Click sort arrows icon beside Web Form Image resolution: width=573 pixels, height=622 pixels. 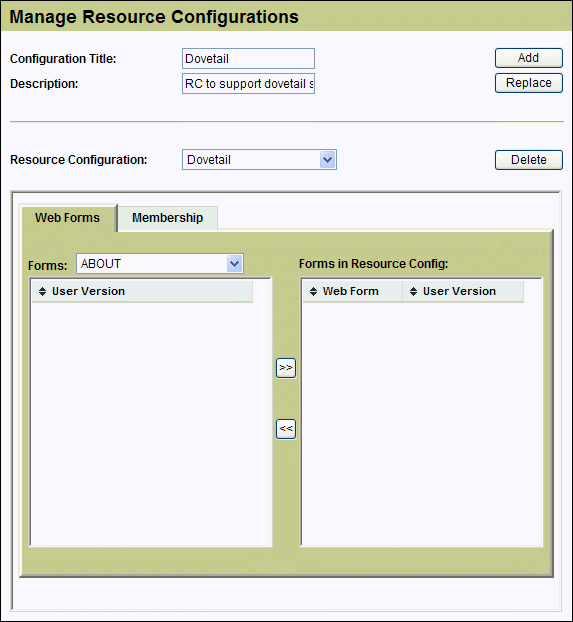313,292
